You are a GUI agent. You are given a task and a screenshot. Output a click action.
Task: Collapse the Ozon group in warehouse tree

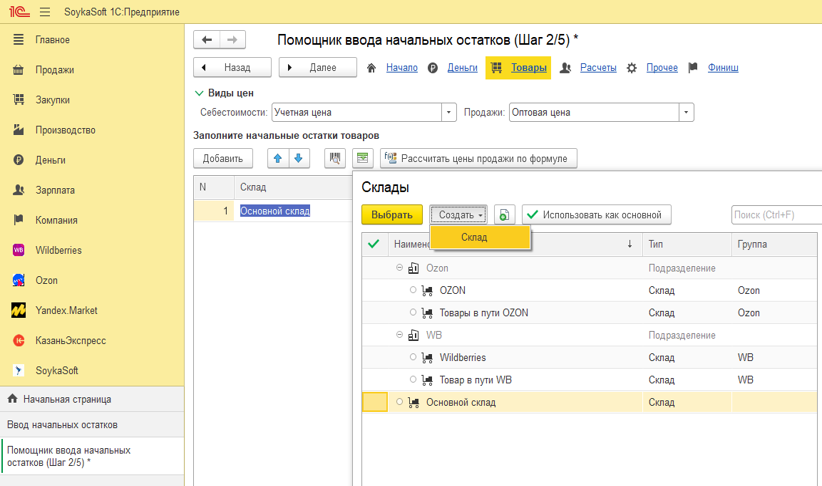[400, 268]
